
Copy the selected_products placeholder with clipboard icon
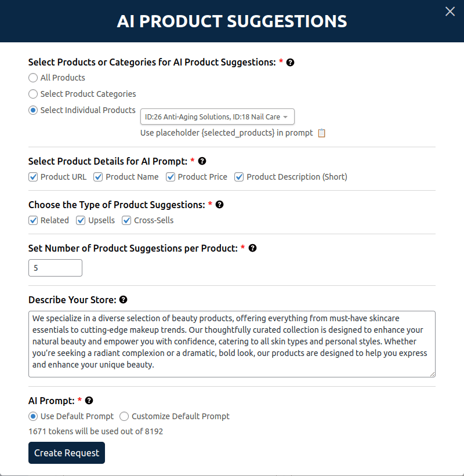(322, 133)
